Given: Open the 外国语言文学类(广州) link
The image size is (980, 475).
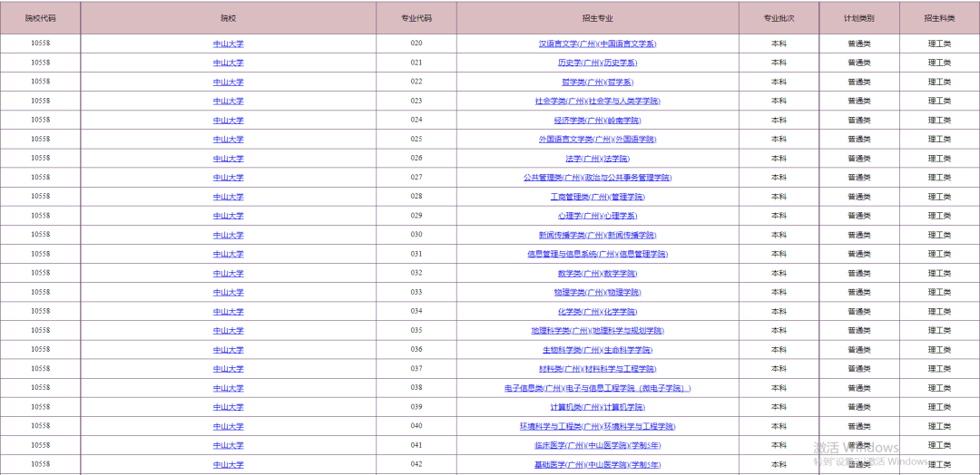Looking at the screenshot, I should pos(597,140).
